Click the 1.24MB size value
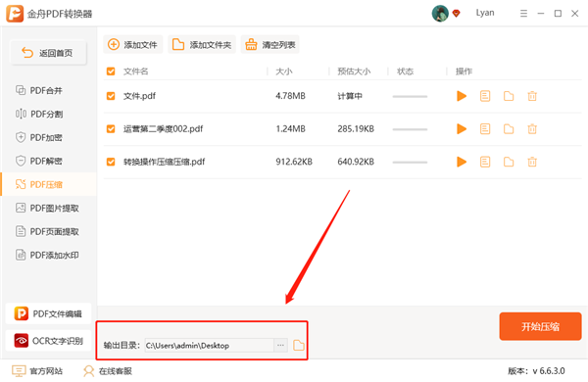Viewport: 588px width, 382px height. (x=291, y=129)
